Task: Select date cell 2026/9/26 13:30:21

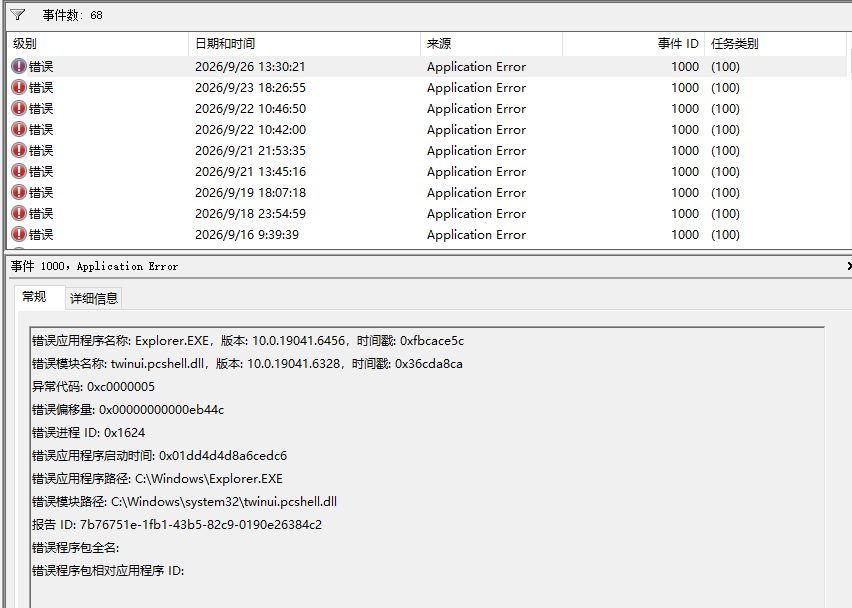Action: point(250,67)
